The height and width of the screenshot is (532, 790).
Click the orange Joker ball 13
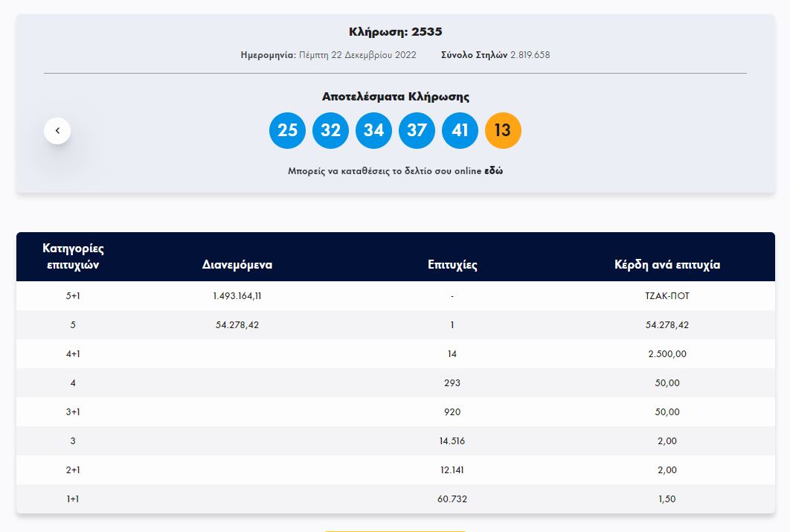503,131
